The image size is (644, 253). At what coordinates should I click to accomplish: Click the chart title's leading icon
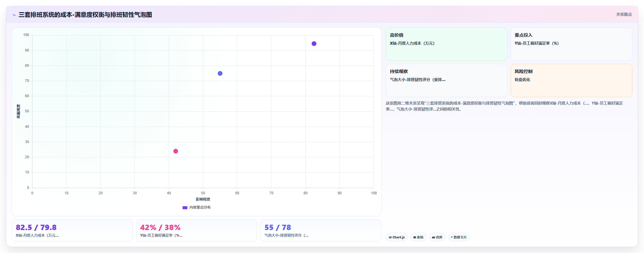(14, 15)
